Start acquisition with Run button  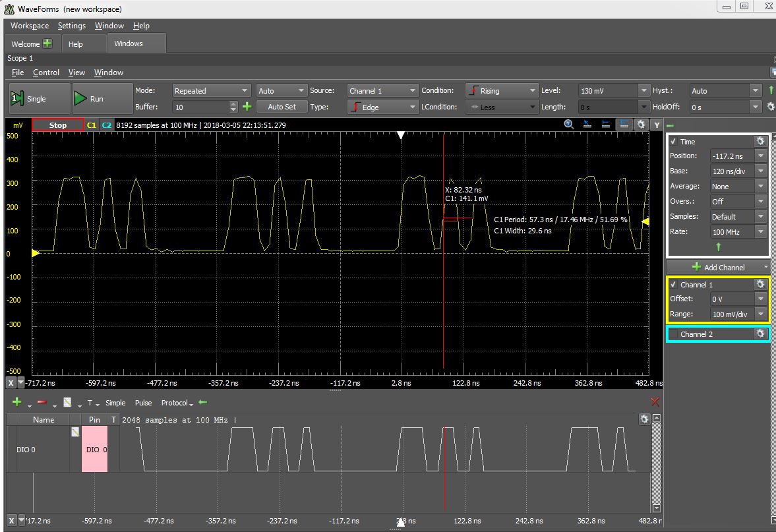pos(102,98)
